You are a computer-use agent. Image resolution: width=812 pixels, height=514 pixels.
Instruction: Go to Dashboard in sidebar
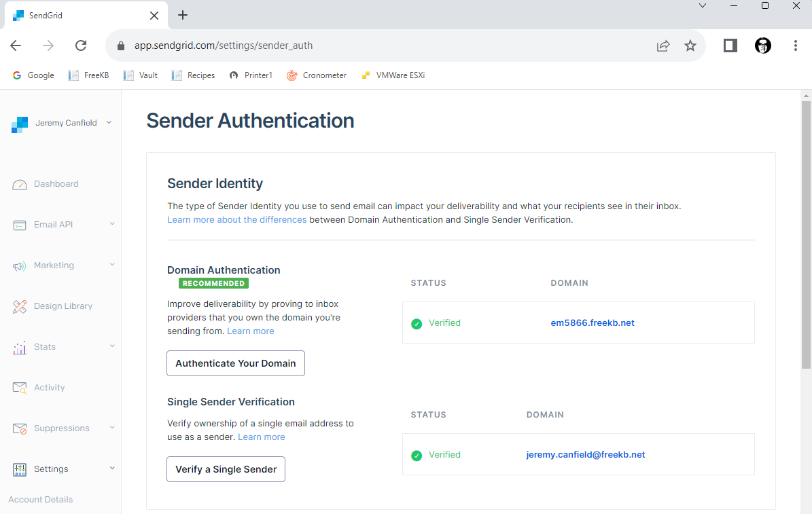click(56, 184)
